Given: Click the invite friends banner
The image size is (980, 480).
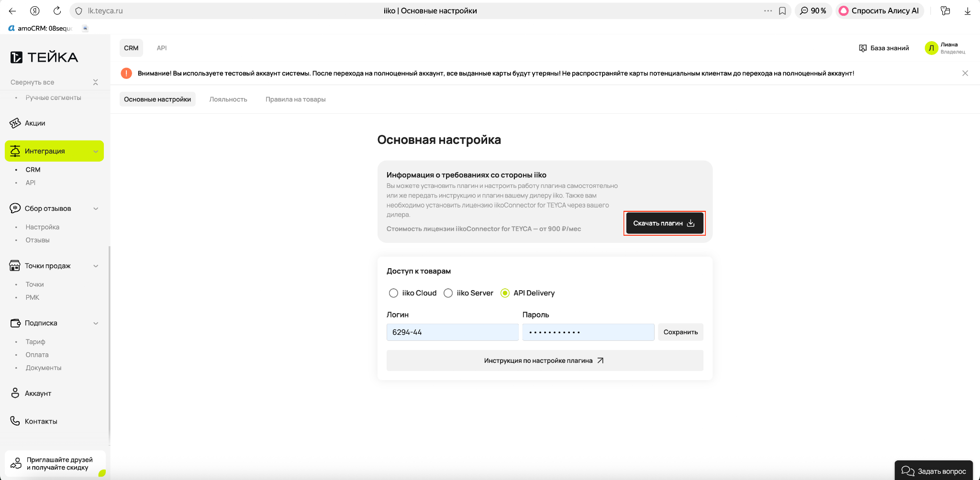Looking at the screenshot, I should [55, 463].
